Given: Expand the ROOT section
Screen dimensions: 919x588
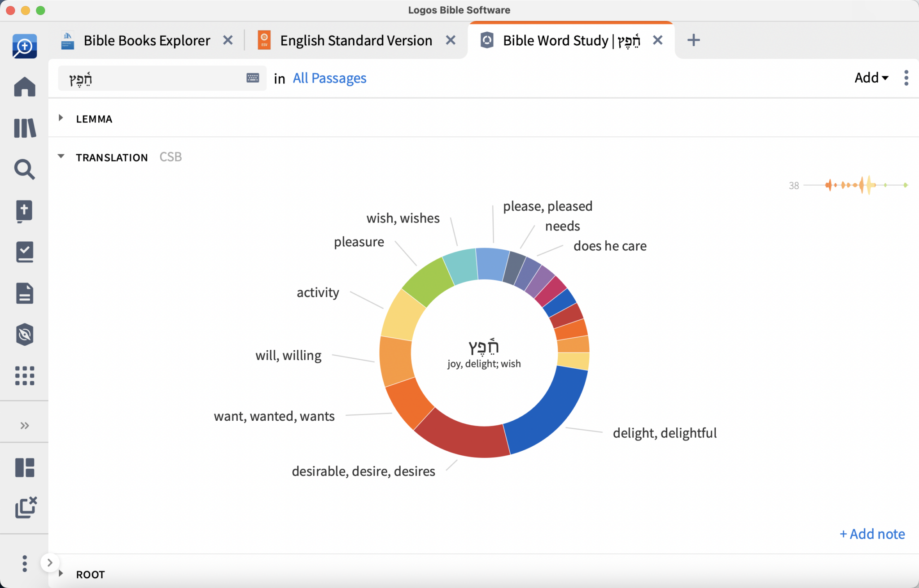Looking at the screenshot, I should 61,574.
